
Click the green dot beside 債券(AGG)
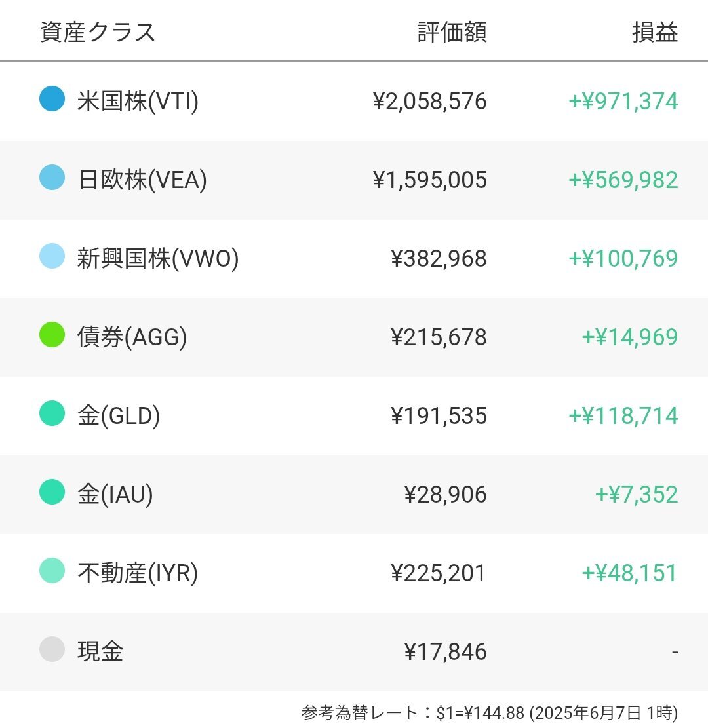click(x=52, y=335)
